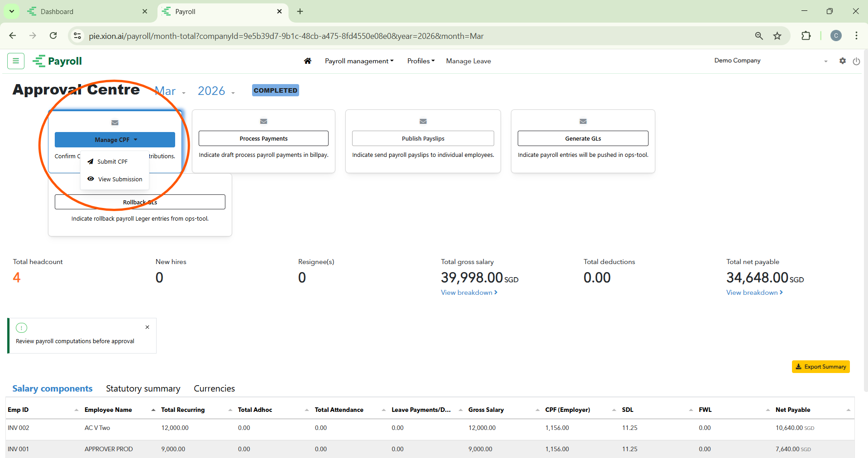Open the 2026 year selector
868x458 pixels.
pyautogui.click(x=216, y=91)
